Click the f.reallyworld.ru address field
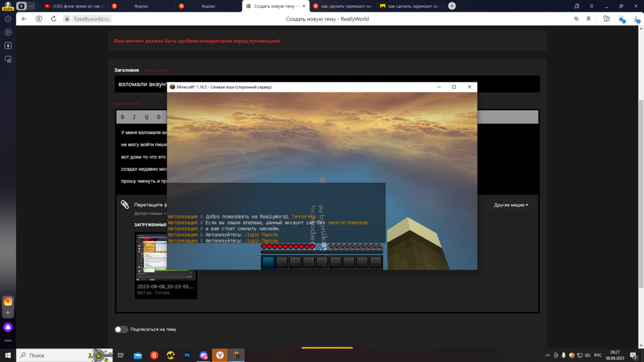The image size is (644, 362). 91,19
